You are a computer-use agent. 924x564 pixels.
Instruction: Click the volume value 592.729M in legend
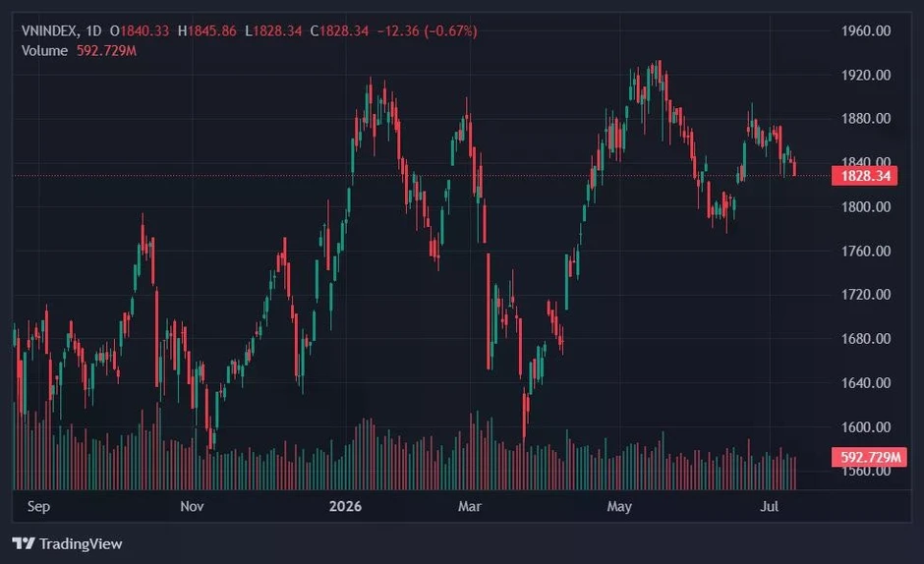107,51
